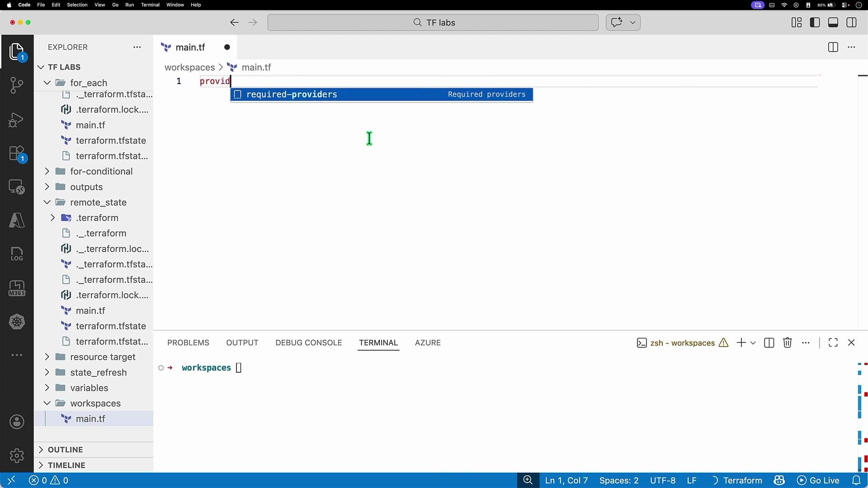Toggle the Primary Side Bar
Image resolution: width=868 pixels, height=488 pixels.
(x=815, y=23)
